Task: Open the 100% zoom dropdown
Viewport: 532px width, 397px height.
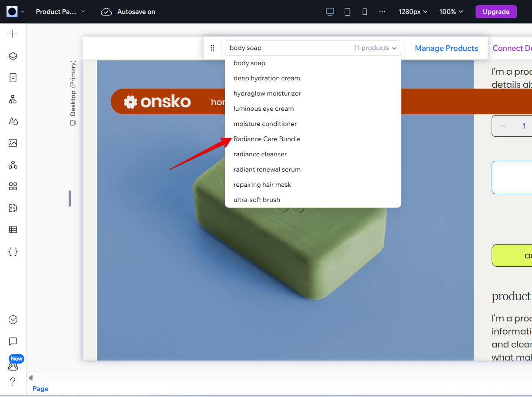Action: click(x=451, y=12)
